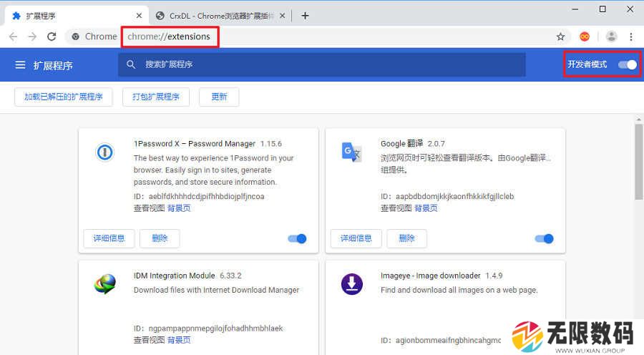Click 删除 for 1Password X
Screen dimensions: 644x355
pyautogui.click(x=160, y=238)
